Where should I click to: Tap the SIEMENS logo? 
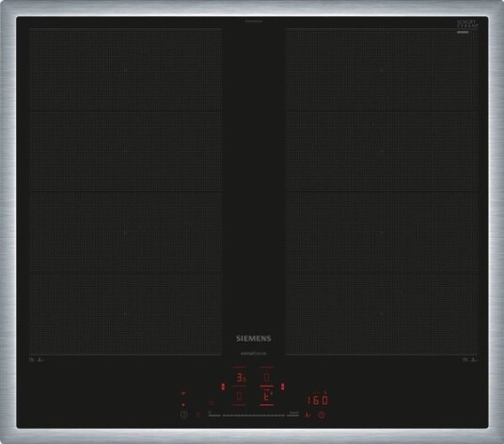click(x=254, y=339)
